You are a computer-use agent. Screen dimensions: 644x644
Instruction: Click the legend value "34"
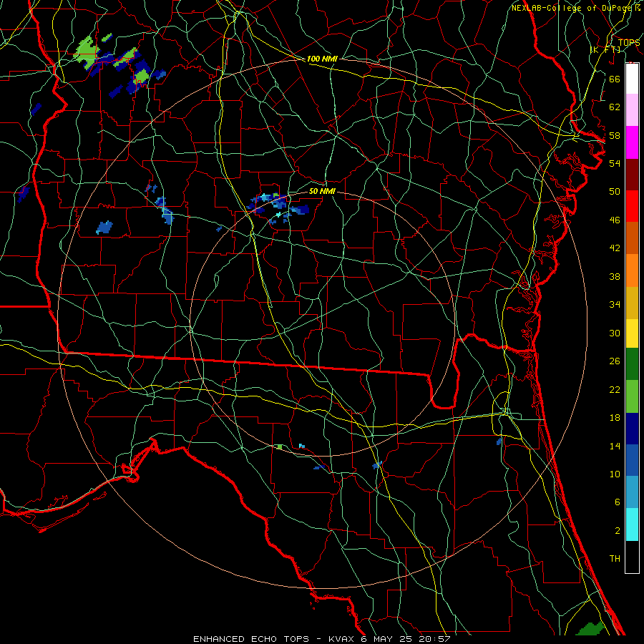point(615,305)
